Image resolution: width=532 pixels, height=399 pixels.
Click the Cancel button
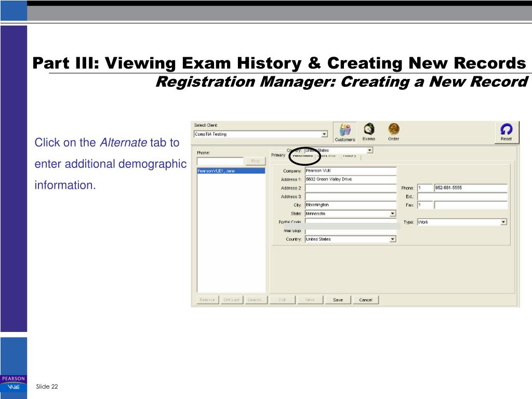(x=366, y=300)
